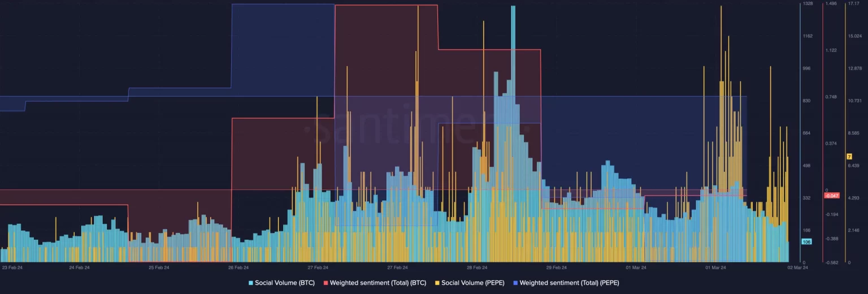This screenshot has width=868, height=294.
Task: Select the 26 Feb 24 date label
Action: click(x=238, y=267)
